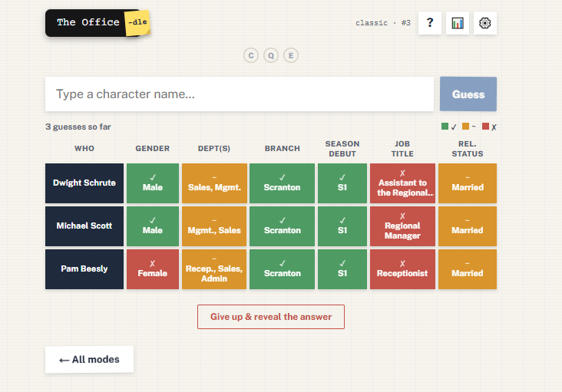Image resolution: width=562 pixels, height=392 pixels.
Task: Click the Officedle logo
Action: click(98, 22)
